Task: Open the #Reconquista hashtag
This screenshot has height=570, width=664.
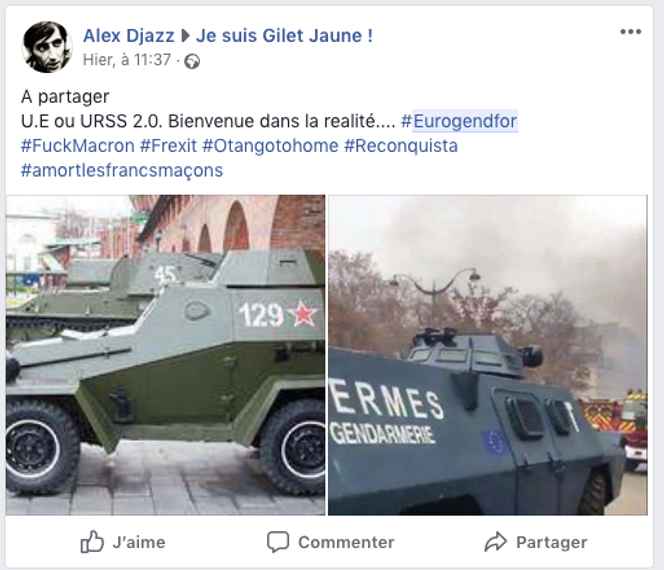Action: (401, 146)
